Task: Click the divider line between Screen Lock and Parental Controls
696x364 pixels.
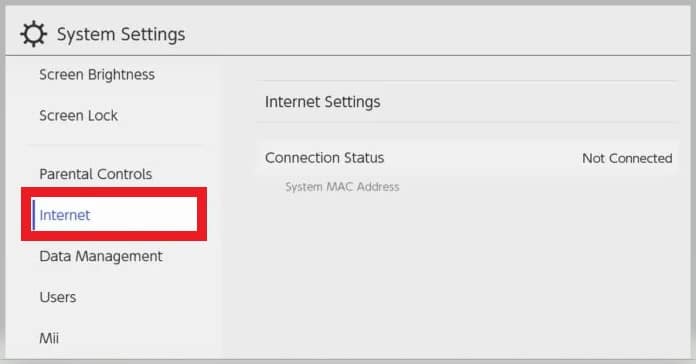Action: tap(115, 144)
